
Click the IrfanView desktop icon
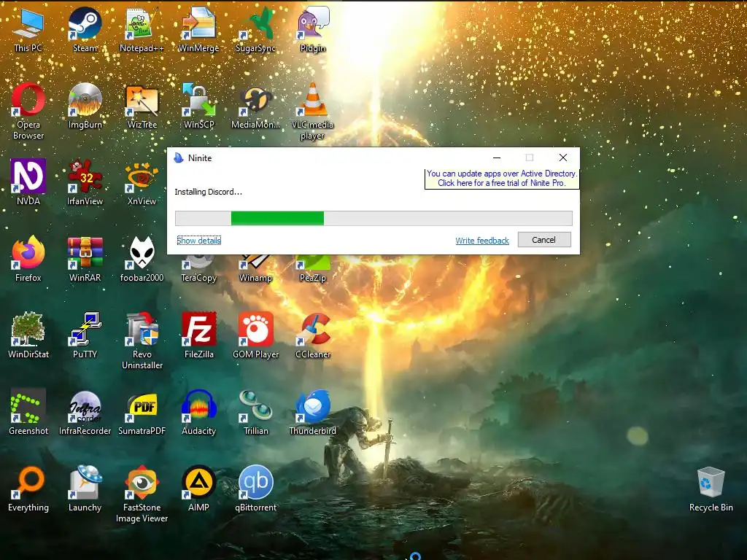click(x=85, y=182)
